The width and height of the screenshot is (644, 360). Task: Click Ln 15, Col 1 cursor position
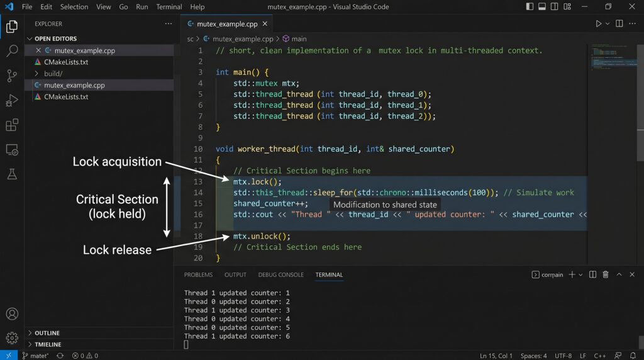[496, 356]
